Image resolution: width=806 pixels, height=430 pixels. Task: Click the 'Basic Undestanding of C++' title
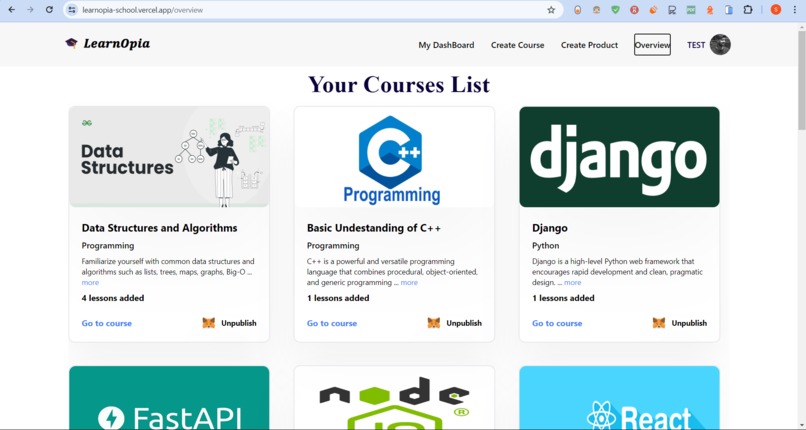pos(374,228)
